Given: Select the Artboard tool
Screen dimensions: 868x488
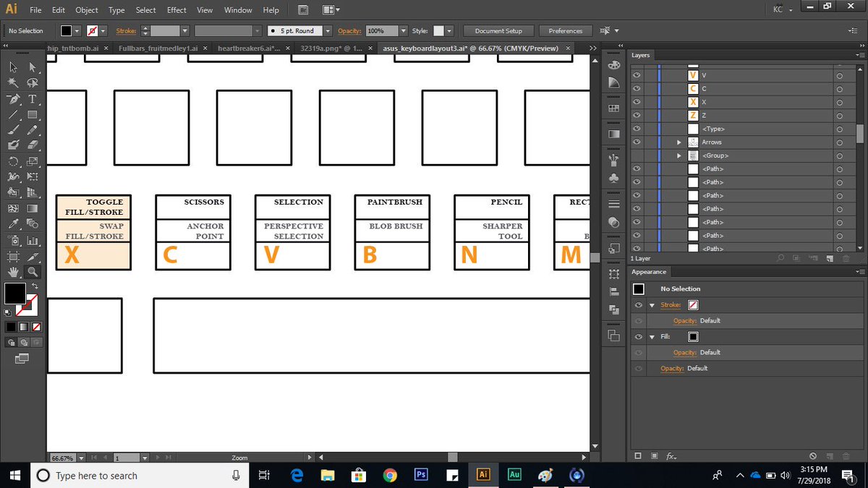Looking at the screenshot, I should (x=14, y=257).
